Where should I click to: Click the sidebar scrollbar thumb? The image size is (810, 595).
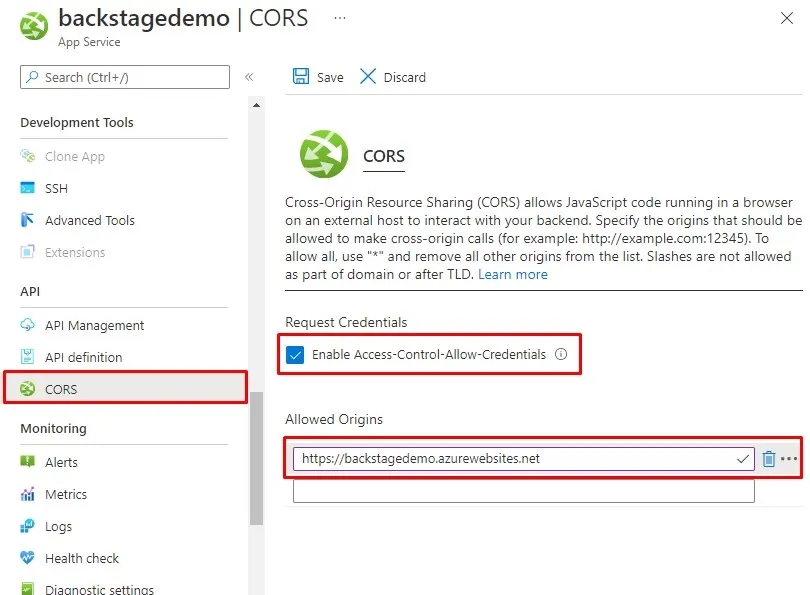click(257, 459)
